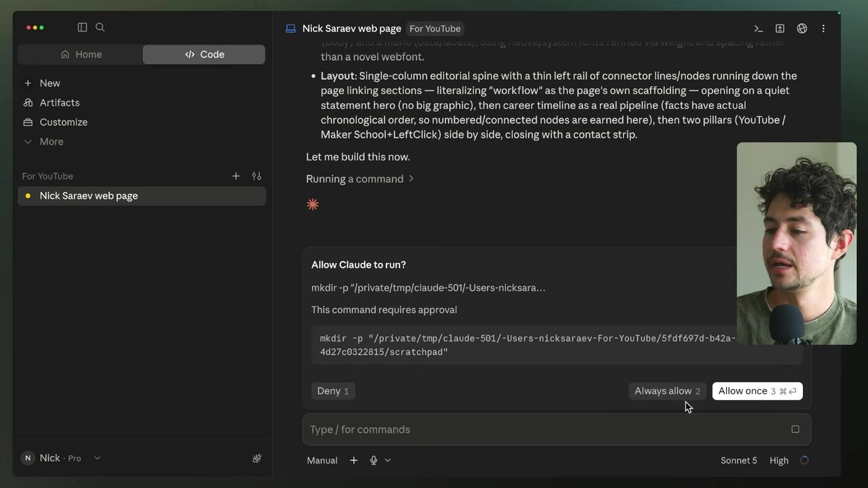Switch to the Home tab

tap(81, 54)
